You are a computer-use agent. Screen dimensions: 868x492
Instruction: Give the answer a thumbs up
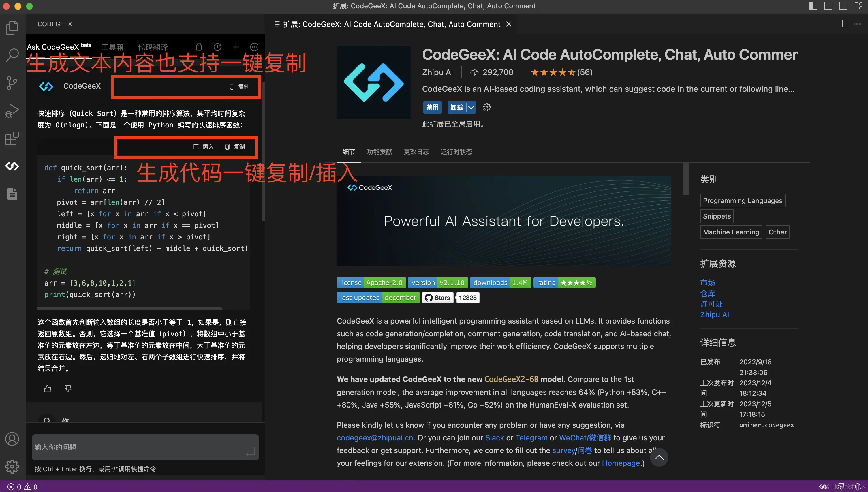(48, 388)
